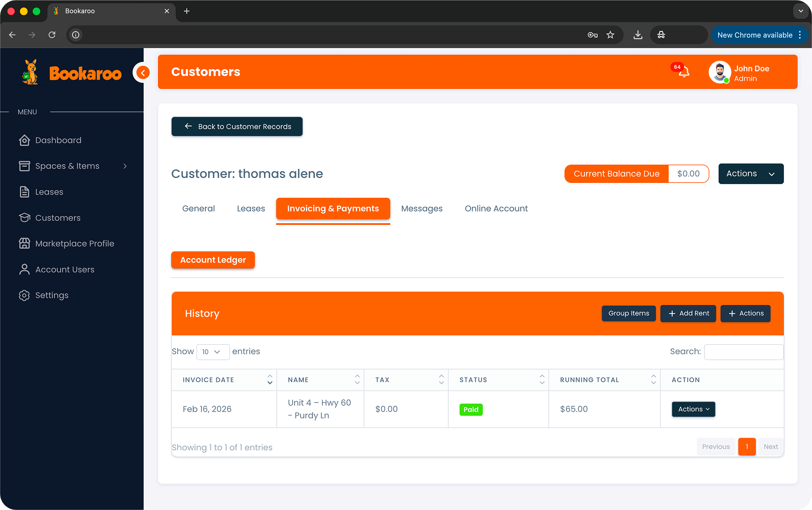
Task: Click the notification bell icon
Action: coord(683,72)
